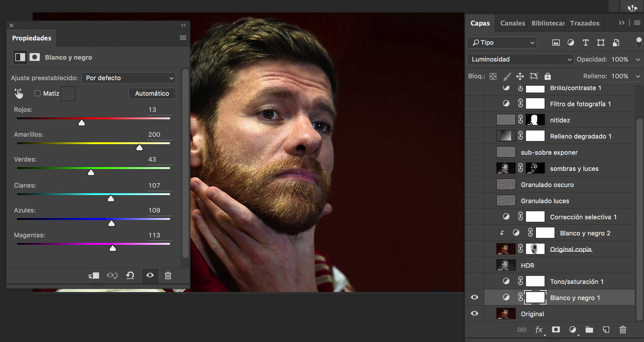Delete the adjustment layer from Propiedades
The height and width of the screenshot is (342, 644).
168,276
